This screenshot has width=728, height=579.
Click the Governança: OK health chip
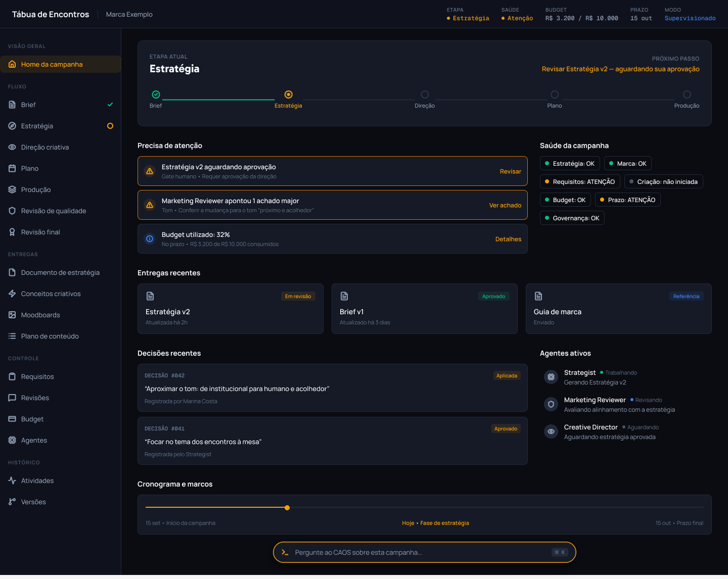572,218
